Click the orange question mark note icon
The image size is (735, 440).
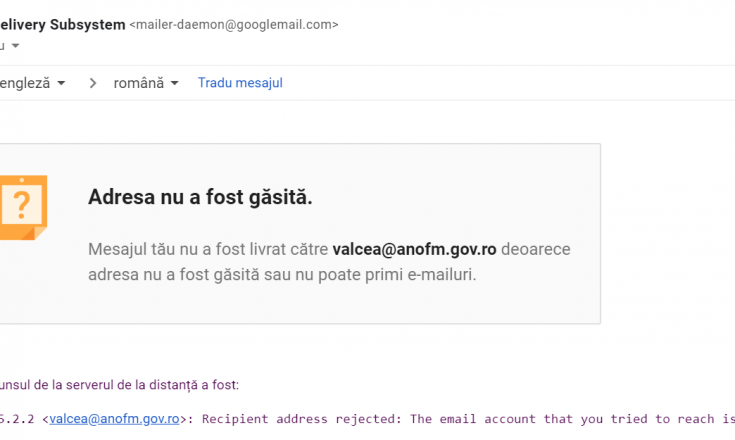tap(22, 208)
